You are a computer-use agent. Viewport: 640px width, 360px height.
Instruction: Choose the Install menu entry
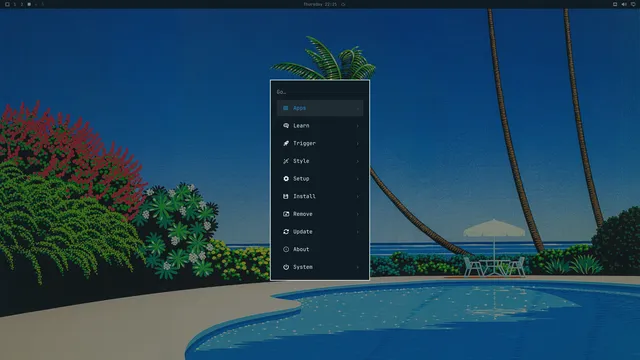(320, 196)
